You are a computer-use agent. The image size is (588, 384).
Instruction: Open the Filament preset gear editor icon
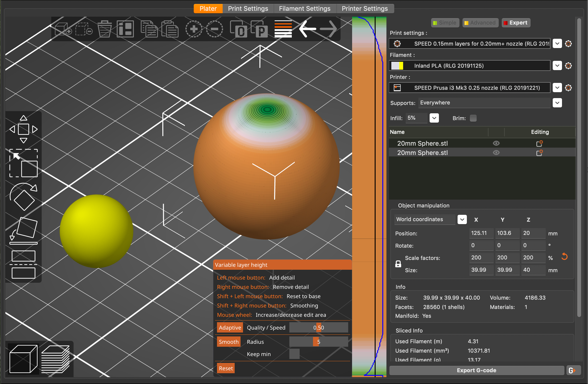coord(568,66)
